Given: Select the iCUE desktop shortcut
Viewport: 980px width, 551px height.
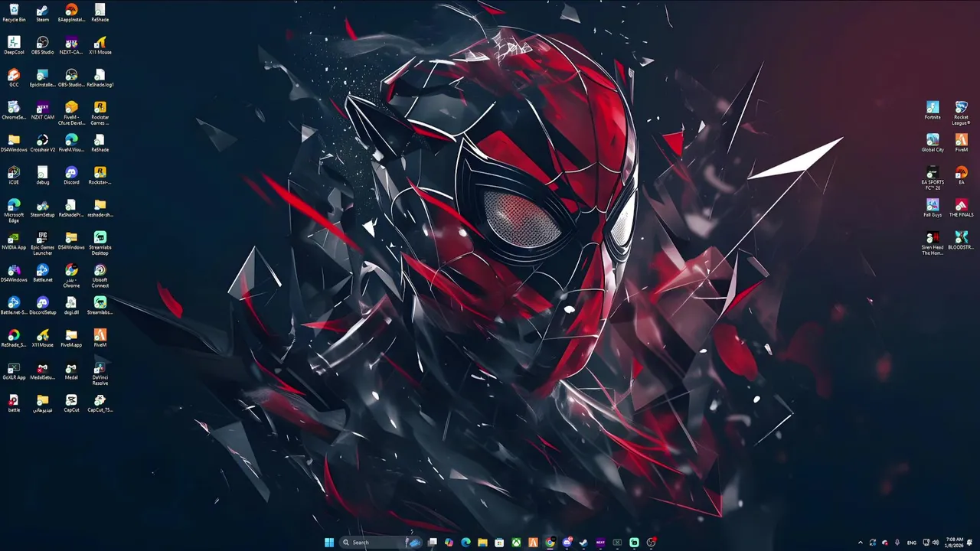Looking at the screenshot, I should click(14, 175).
